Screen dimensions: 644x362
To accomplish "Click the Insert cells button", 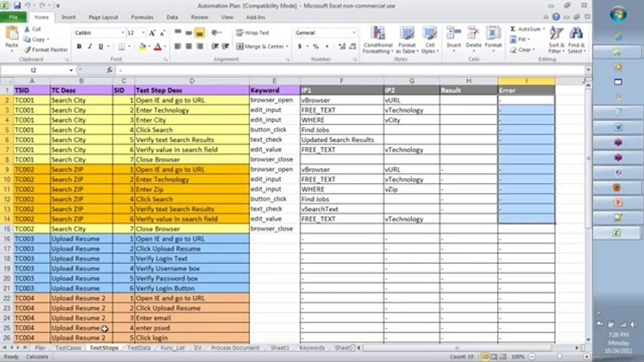I will point(454,38).
